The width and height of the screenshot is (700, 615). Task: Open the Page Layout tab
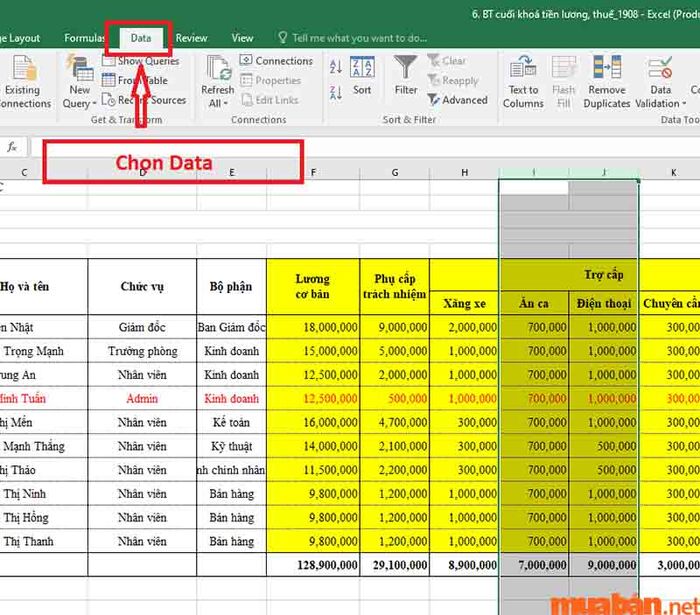point(21,38)
